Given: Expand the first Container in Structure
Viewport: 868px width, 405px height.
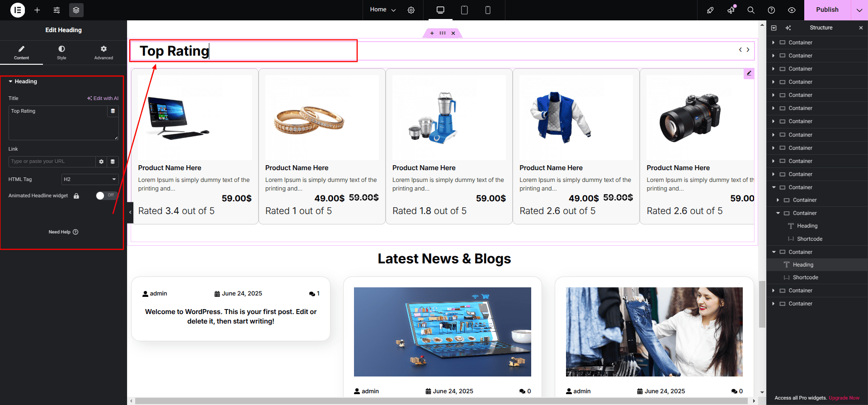Looking at the screenshot, I should coord(774,43).
